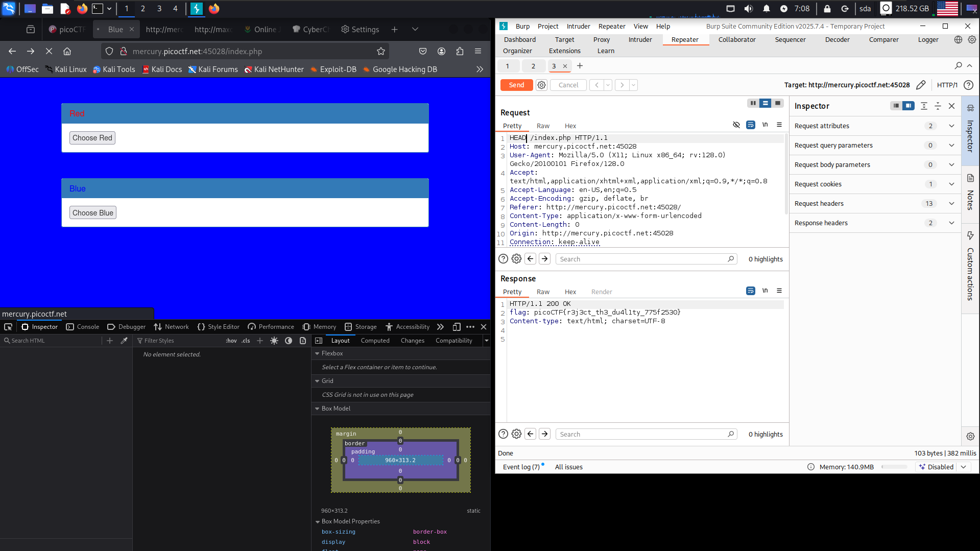Image resolution: width=980 pixels, height=551 pixels.
Task: Expand the Request headers section
Action: point(951,203)
